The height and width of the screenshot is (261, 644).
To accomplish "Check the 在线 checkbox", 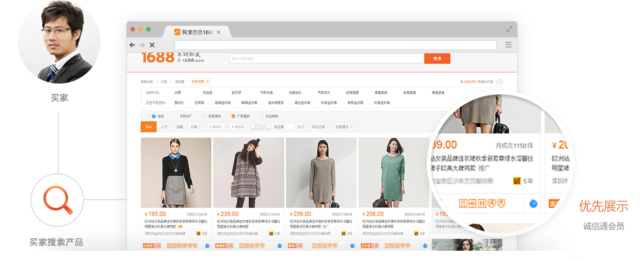I will pyautogui.click(x=148, y=116).
